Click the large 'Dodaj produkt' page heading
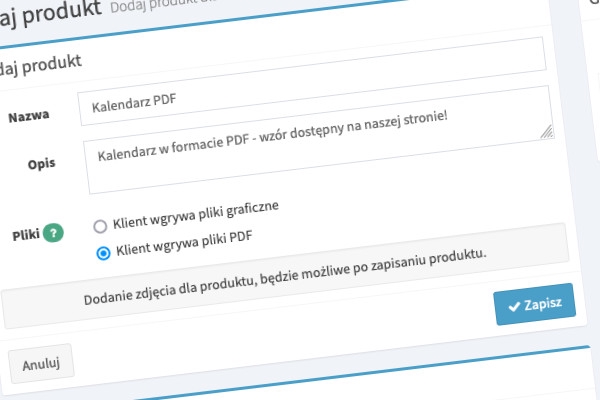The height and width of the screenshot is (400, 600). coord(50,13)
